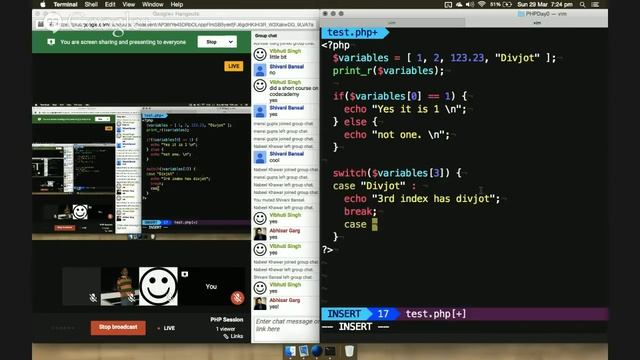
Task: Click the echo "3rd index has divjot" line
Action: [x=422, y=199]
